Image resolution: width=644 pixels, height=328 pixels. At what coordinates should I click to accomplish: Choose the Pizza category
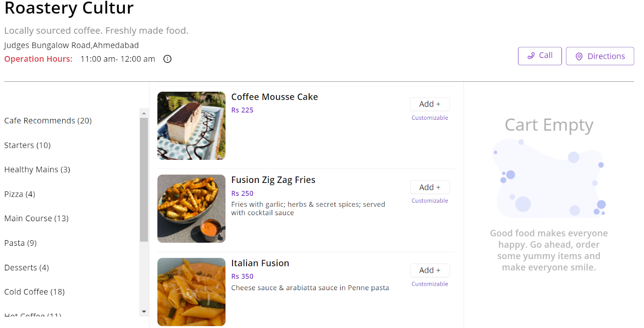(20, 194)
